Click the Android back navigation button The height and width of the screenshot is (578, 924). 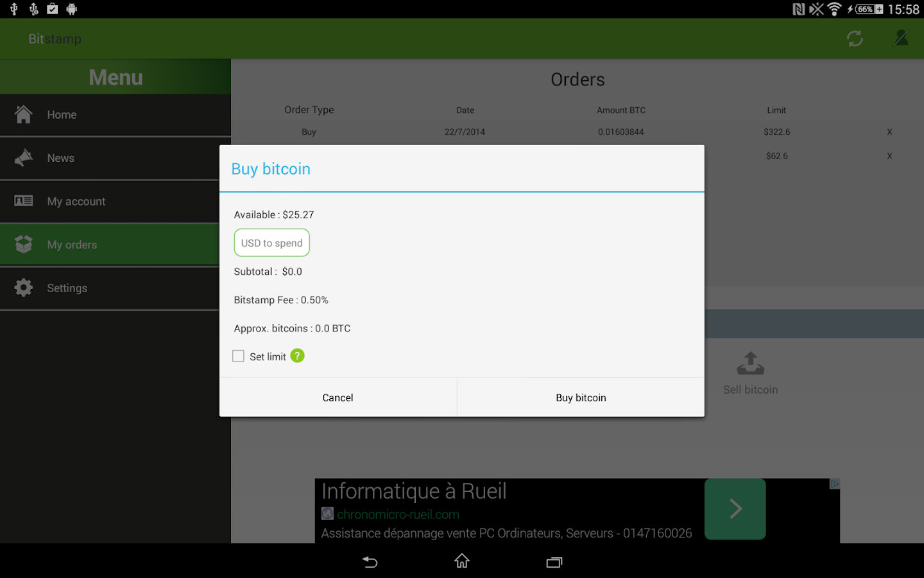(370, 562)
